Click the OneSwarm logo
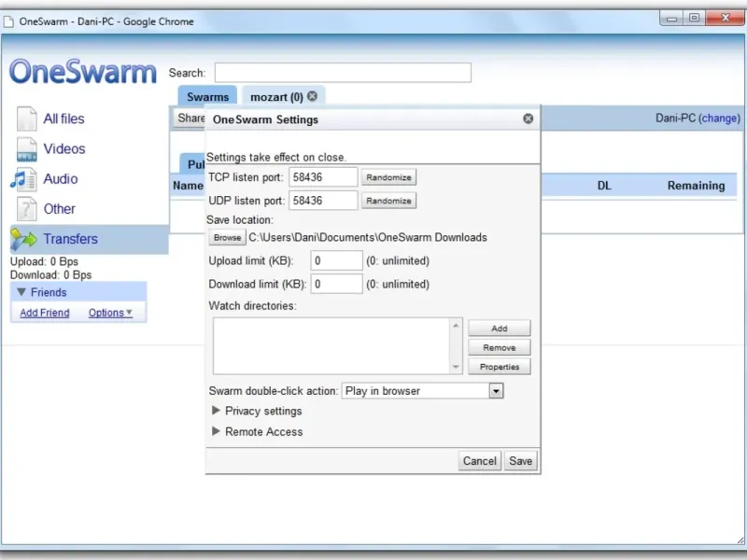This screenshot has width=747, height=560. 83,73
